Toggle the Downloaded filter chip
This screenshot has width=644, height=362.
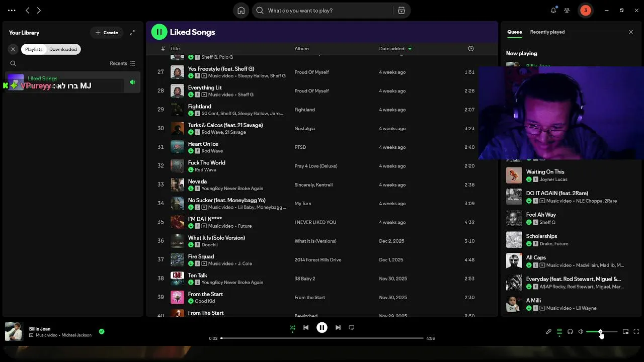[x=63, y=49]
